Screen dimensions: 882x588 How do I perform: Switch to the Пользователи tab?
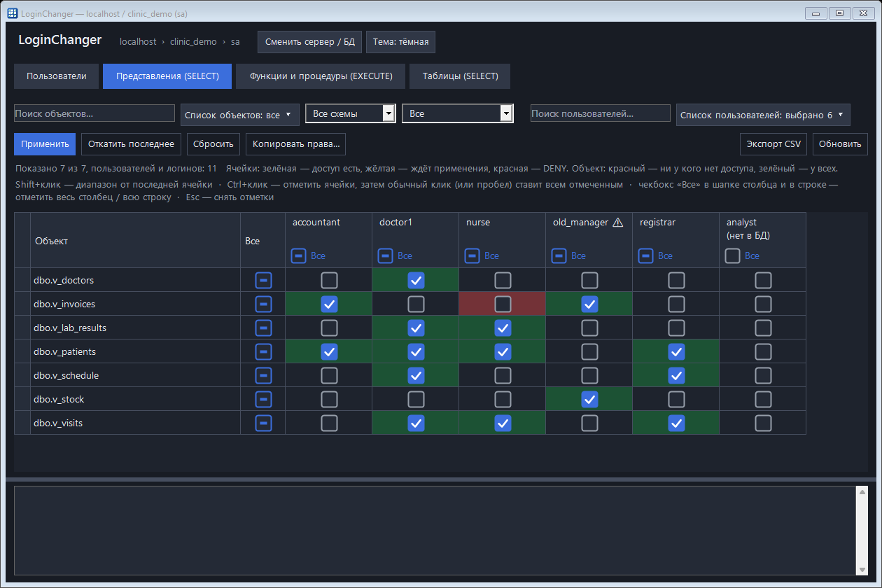point(57,76)
